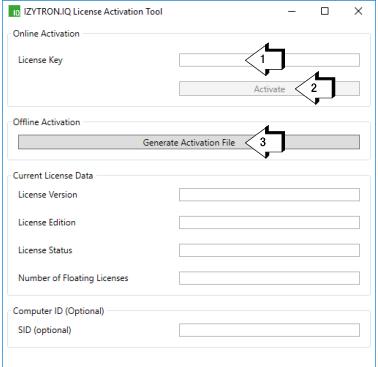Viewport: 378px width, 367px height.
Task: Click the 'License Edition' label
Action: click(47, 222)
